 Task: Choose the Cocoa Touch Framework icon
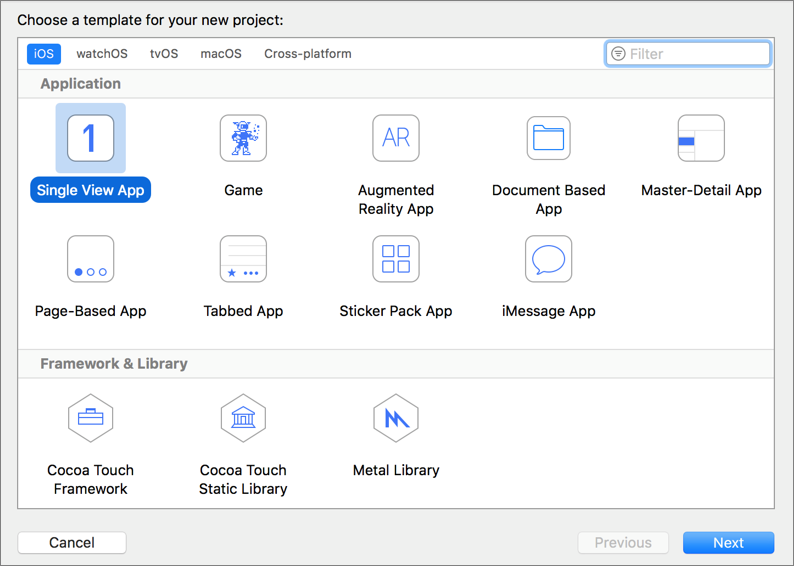tap(90, 418)
